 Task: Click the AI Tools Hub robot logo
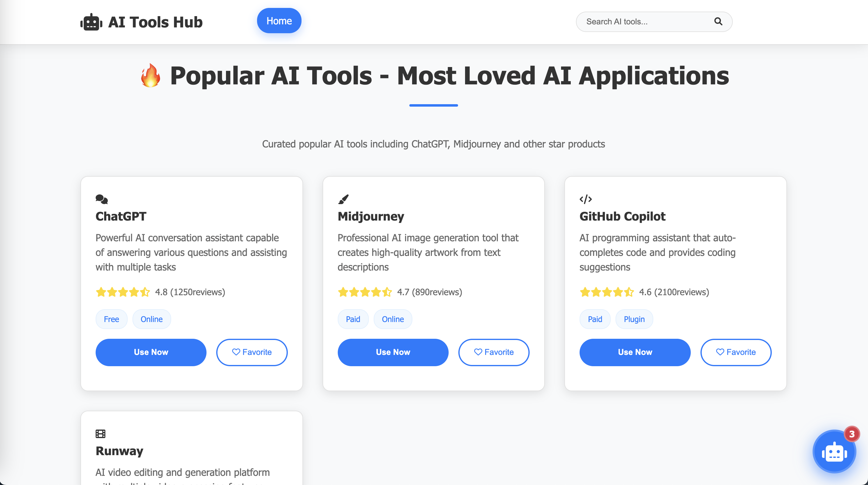pyautogui.click(x=91, y=22)
